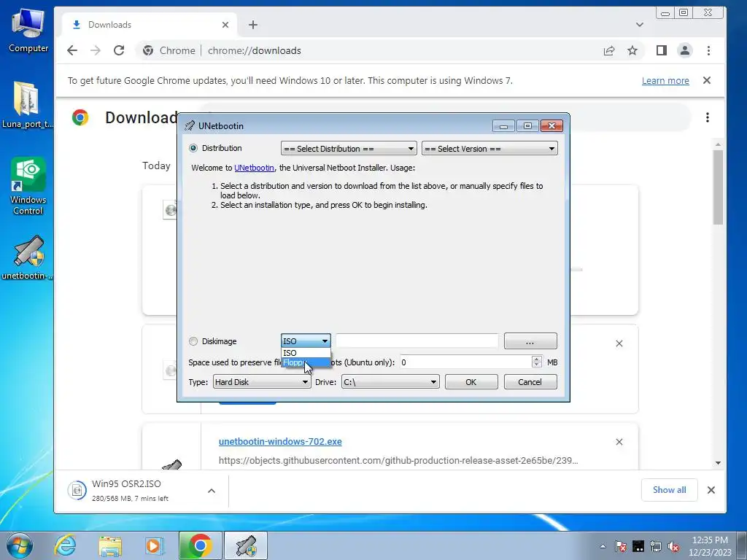
Task: Click Show all downloads button
Action: pos(670,490)
